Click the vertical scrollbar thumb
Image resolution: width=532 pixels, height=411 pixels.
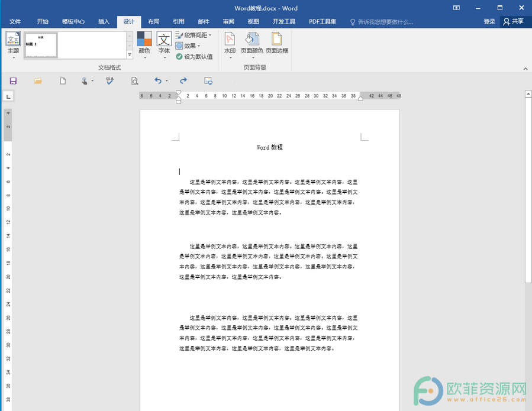pyautogui.click(x=528, y=190)
